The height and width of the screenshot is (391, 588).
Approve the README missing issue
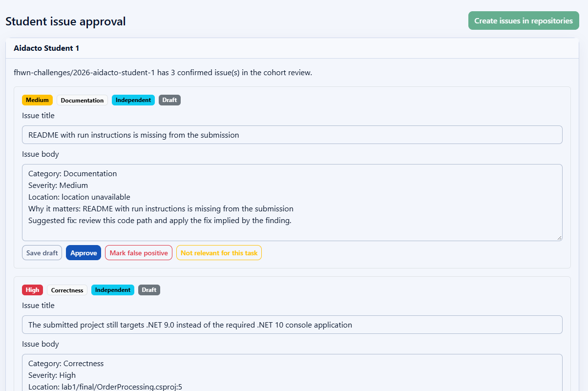point(84,253)
